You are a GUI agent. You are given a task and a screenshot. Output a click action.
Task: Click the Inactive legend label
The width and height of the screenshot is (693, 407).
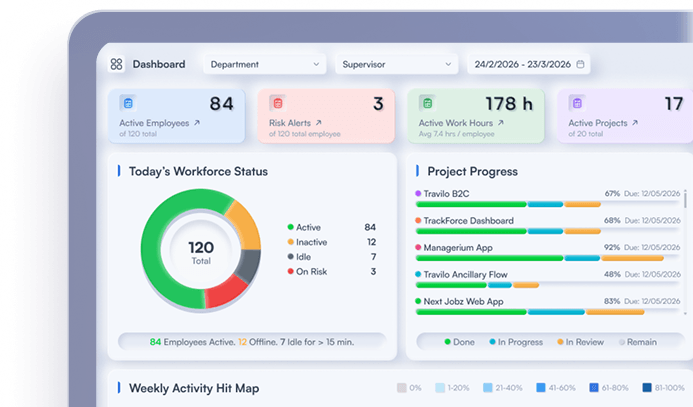coord(312,242)
